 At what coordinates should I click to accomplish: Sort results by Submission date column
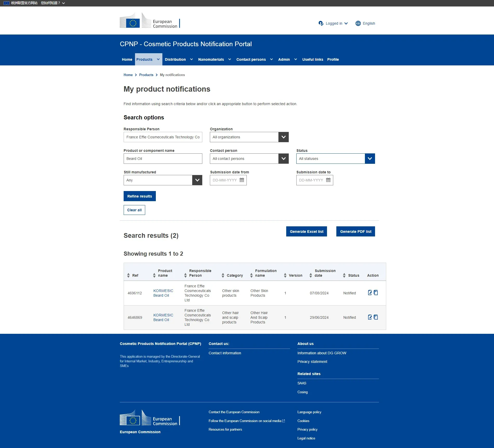(x=311, y=275)
